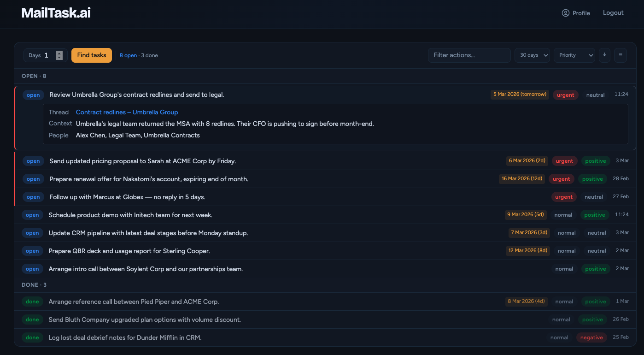Toggle the done pill on Bluth Company task
Image resolution: width=644 pixels, height=355 pixels.
point(32,319)
